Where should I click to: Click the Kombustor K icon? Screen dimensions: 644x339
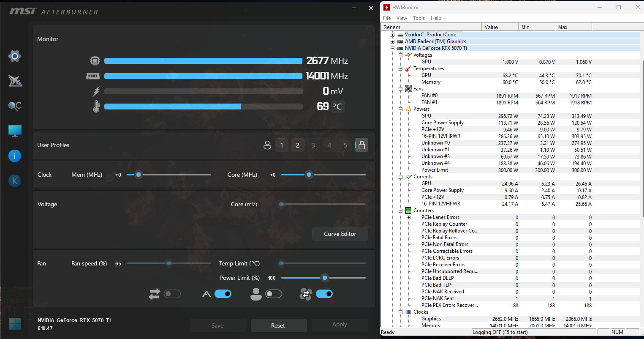[x=15, y=181]
